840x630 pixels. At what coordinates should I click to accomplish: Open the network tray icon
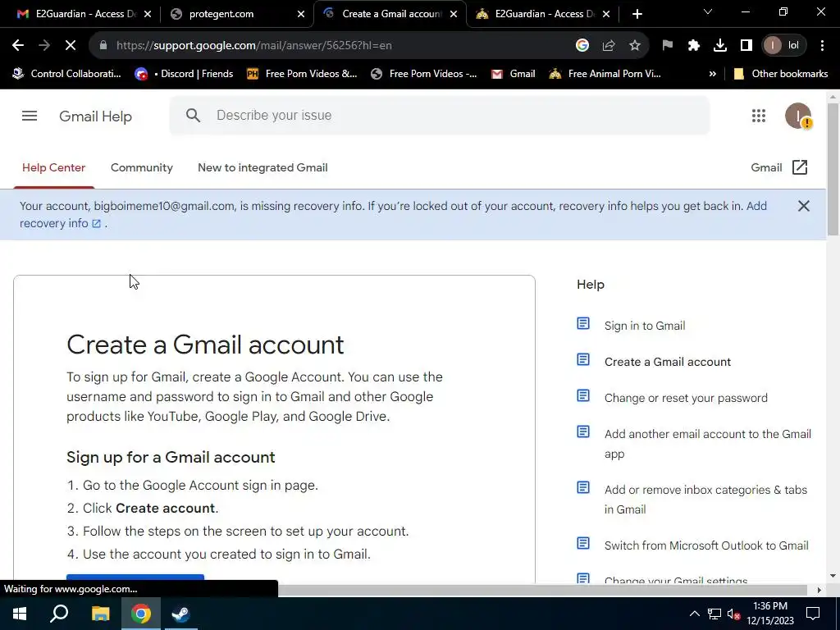pos(714,614)
